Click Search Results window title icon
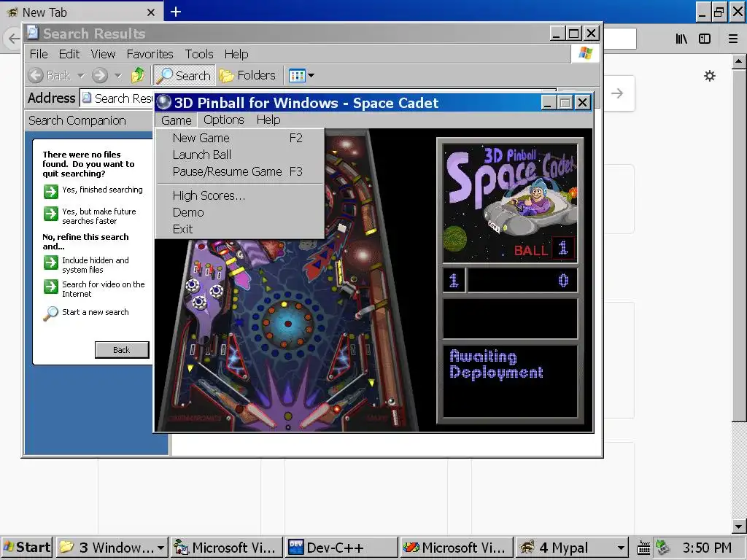The width and height of the screenshot is (747, 560). click(x=33, y=33)
